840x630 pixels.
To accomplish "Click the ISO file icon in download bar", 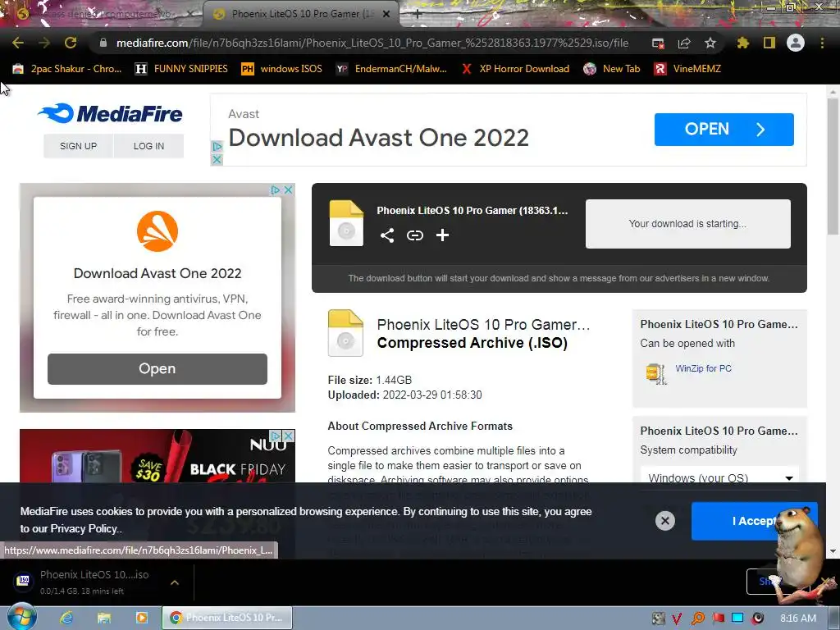I will coord(24,580).
